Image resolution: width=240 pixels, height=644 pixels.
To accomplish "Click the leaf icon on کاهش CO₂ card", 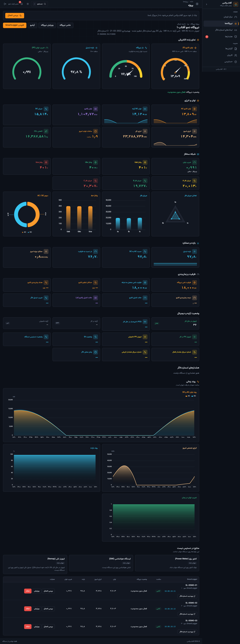I will 46,131.
